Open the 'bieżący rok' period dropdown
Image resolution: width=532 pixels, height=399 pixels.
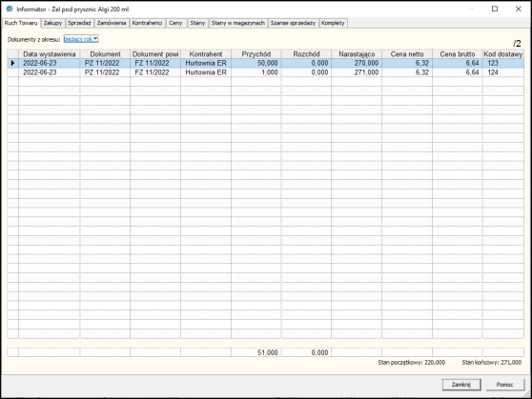[x=81, y=39]
